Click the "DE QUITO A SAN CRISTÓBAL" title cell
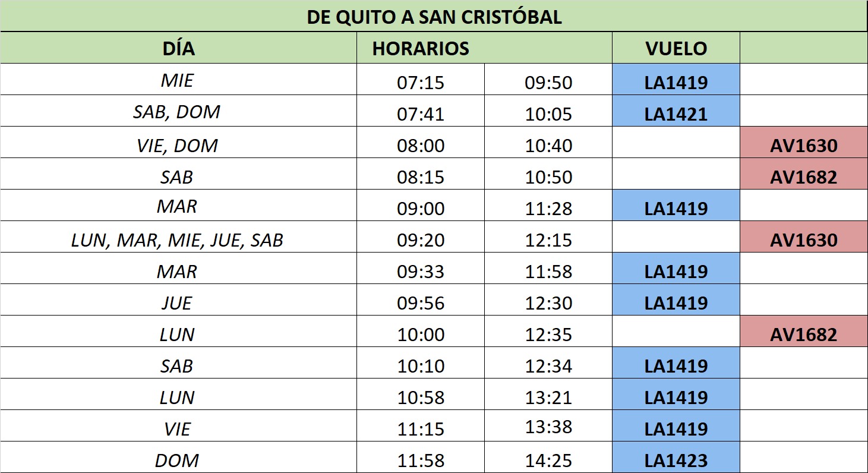Viewport: 868px width, 473px height. point(434,17)
